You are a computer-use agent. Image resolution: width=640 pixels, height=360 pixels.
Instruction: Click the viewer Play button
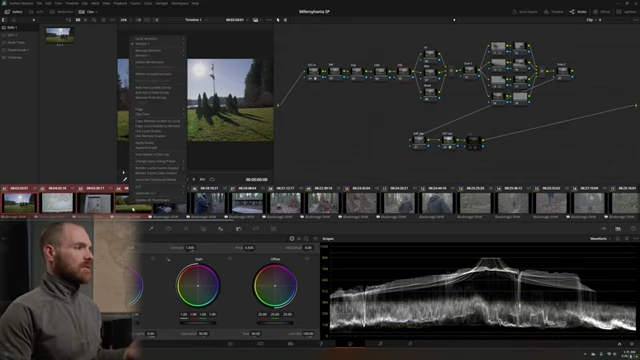point(193,180)
